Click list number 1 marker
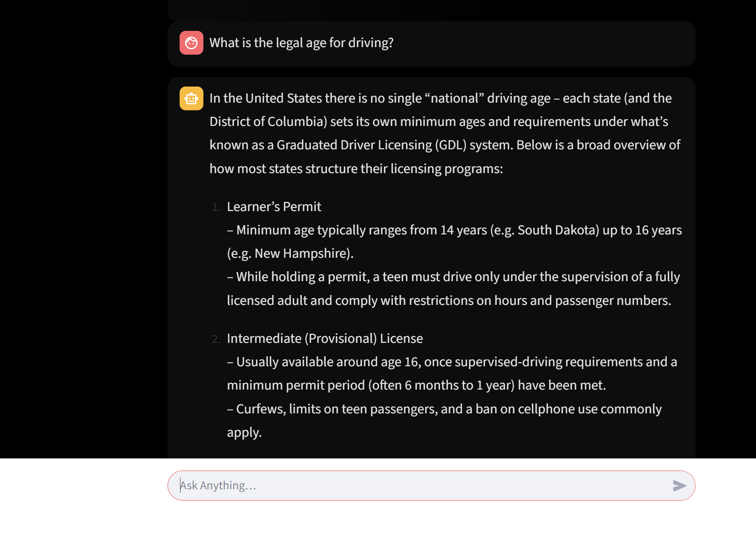Image resolution: width=756 pixels, height=536 pixels. point(216,207)
